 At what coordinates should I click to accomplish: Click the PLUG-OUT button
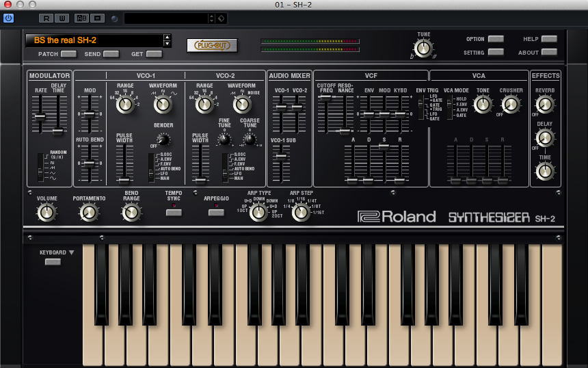[212, 45]
